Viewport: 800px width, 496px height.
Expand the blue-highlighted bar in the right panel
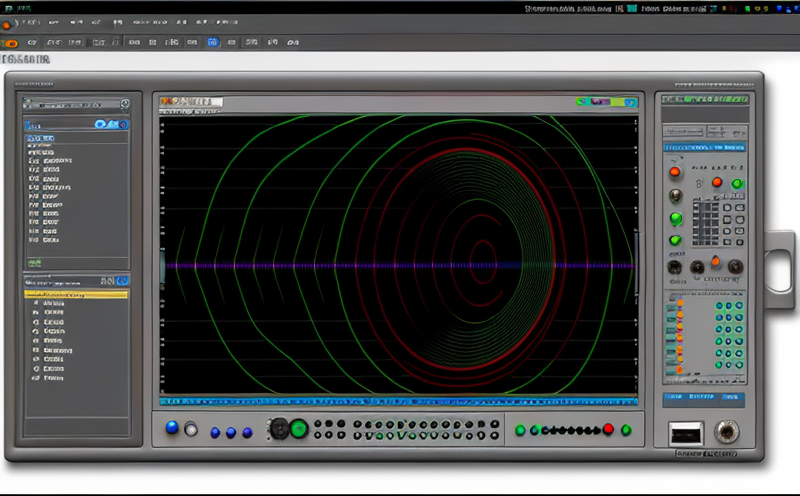pyautogui.click(x=705, y=147)
